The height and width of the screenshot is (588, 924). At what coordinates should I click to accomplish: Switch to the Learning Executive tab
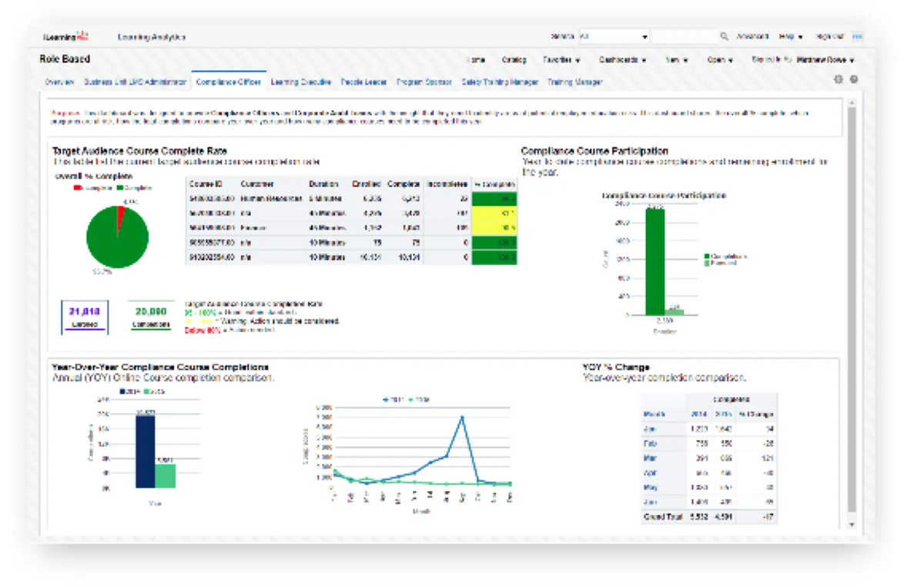coord(301,81)
